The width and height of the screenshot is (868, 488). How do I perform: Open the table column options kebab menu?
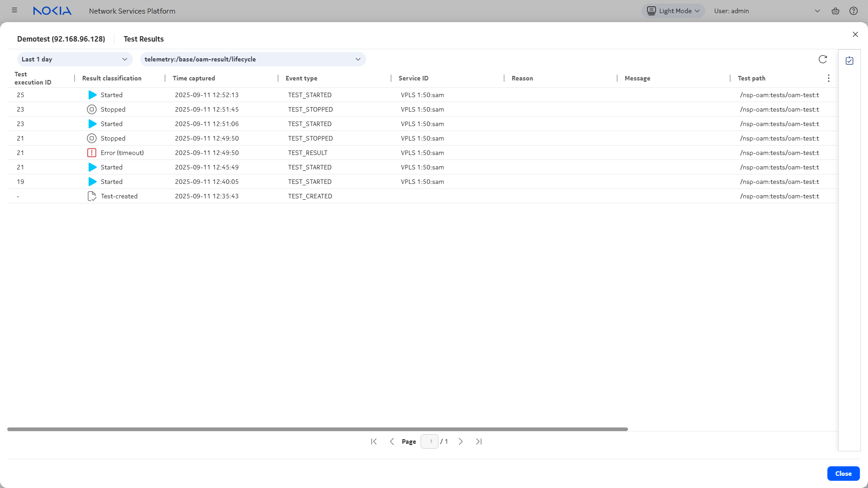tap(828, 78)
